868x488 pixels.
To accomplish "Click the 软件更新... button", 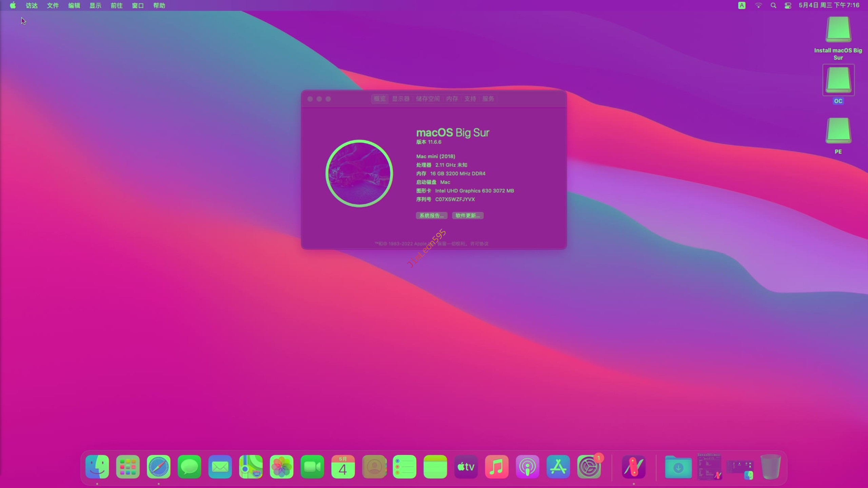I will pos(468,216).
